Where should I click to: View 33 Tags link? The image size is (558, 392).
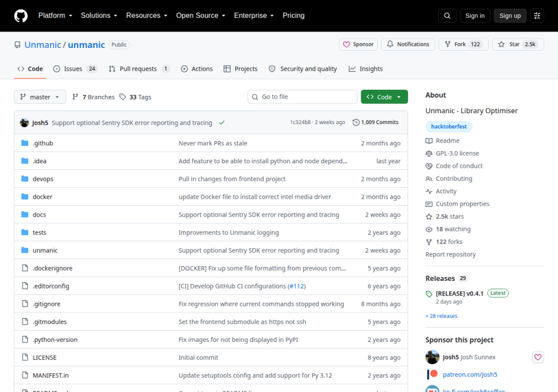pos(135,97)
